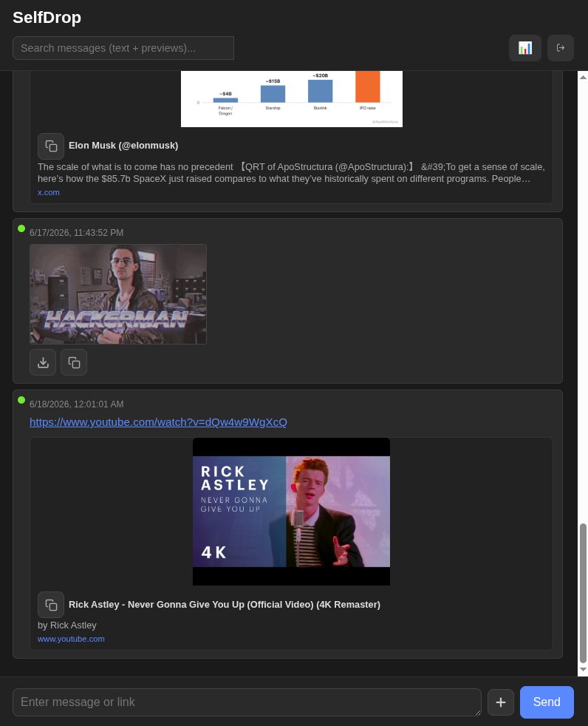Open the statistics chart icon button

[524, 48]
